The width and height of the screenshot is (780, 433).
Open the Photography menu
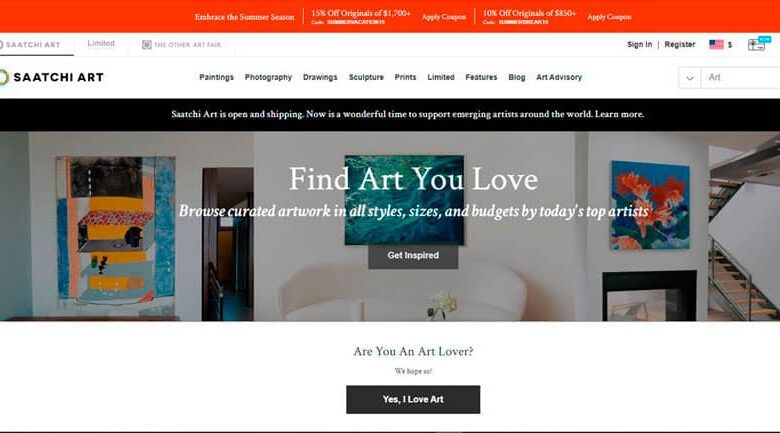point(268,77)
